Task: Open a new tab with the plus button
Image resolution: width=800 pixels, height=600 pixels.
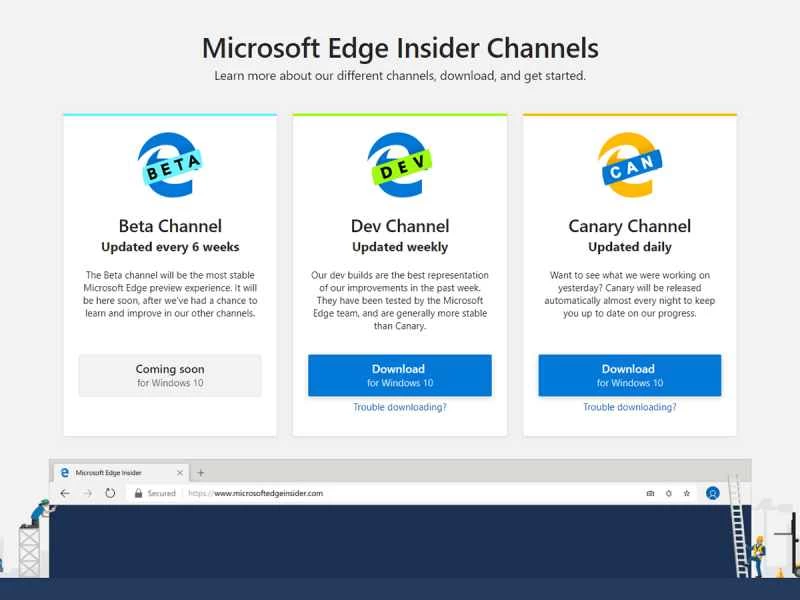Action: coord(201,472)
